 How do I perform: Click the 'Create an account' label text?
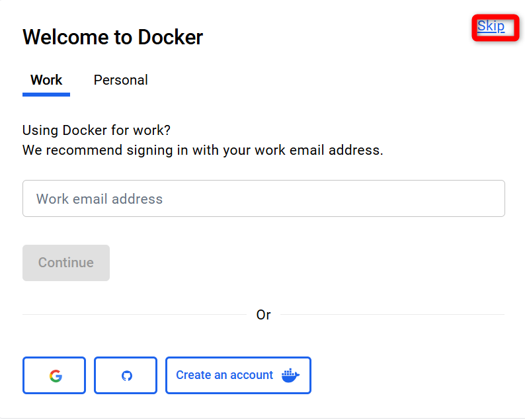224,375
